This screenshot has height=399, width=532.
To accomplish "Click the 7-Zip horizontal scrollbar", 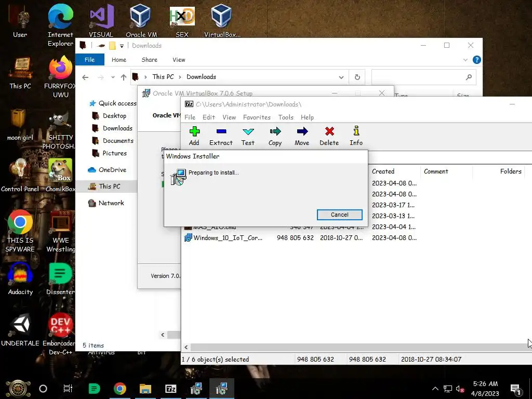I will [356, 347].
